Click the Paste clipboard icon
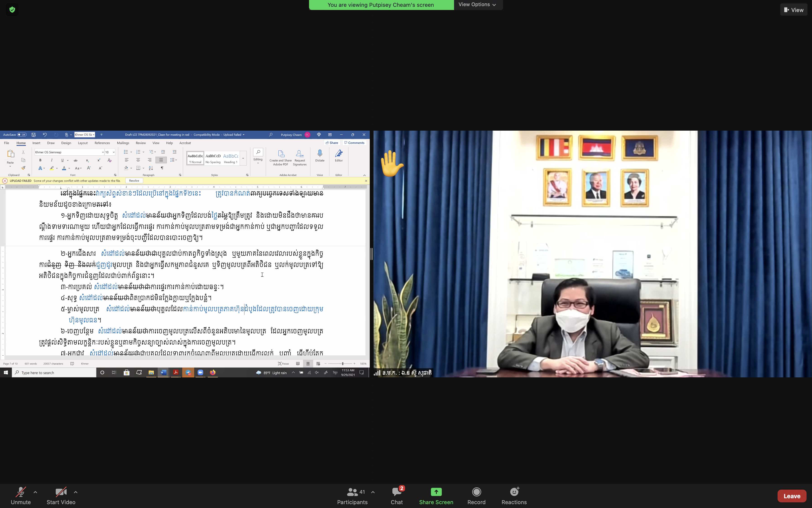The height and width of the screenshot is (508, 812). (x=10, y=154)
